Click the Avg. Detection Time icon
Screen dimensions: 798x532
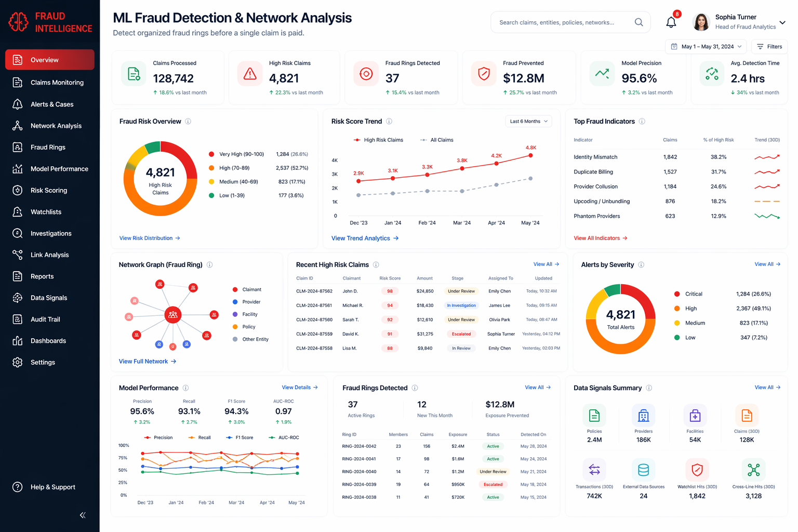tap(712, 74)
